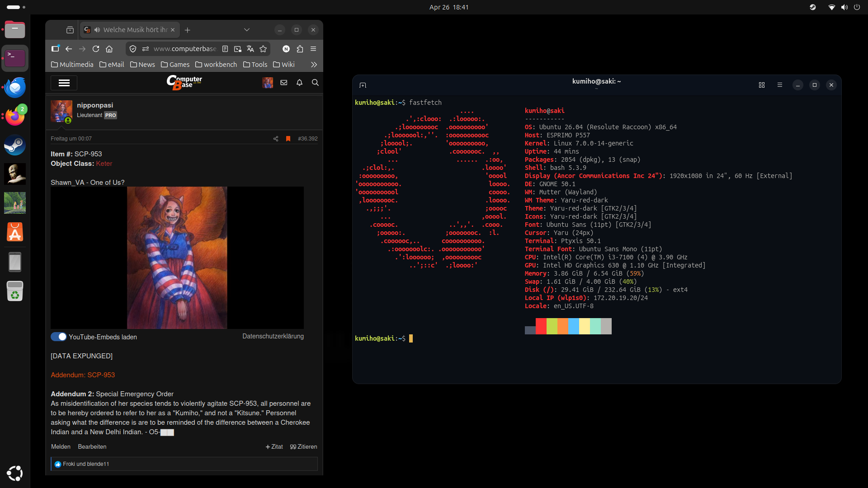Screen dimensions: 868x488
Task: Expand the bookmarks overflow » chevron
Action: click(x=314, y=65)
